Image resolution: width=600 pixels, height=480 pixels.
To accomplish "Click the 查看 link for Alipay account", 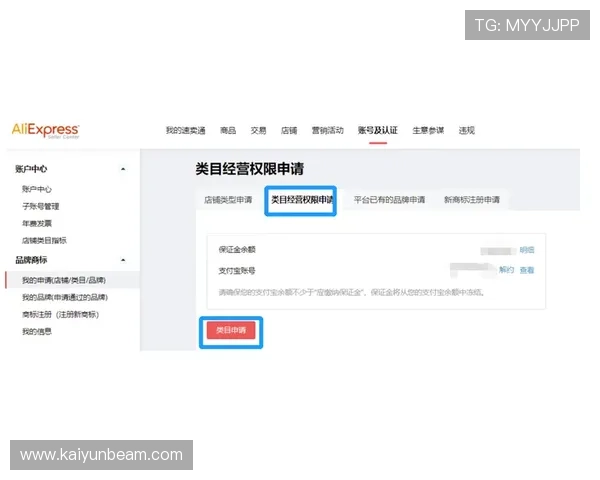I will [527, 270].
